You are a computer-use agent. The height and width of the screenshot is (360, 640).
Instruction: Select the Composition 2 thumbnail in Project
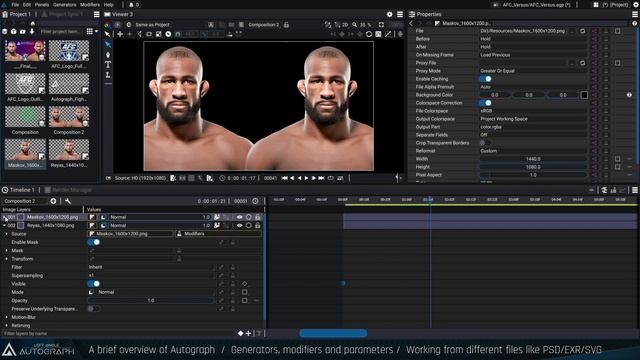pyautogui.click(x=69, y=117)
